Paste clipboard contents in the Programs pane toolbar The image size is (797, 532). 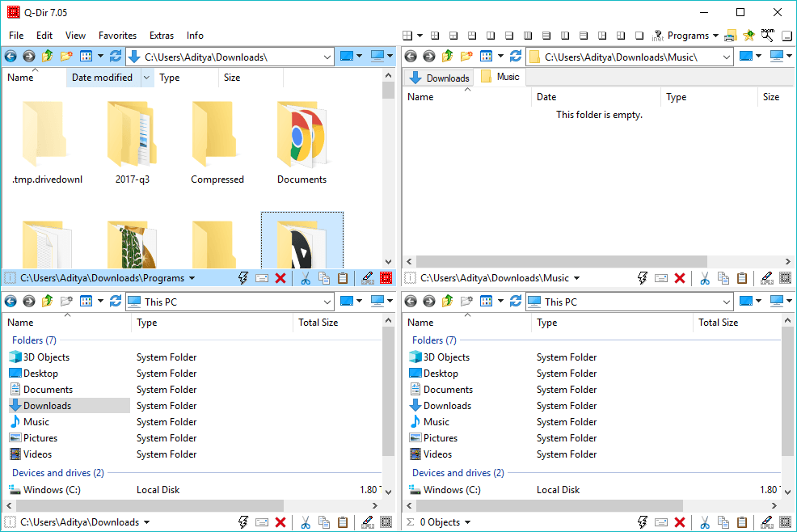[x=344, y=277]
